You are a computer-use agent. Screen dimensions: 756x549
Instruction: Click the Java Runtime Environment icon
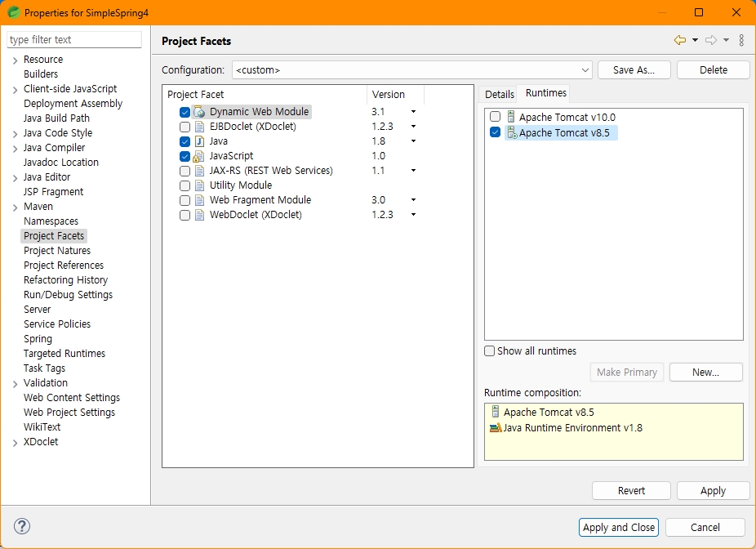tap(496, 428)
